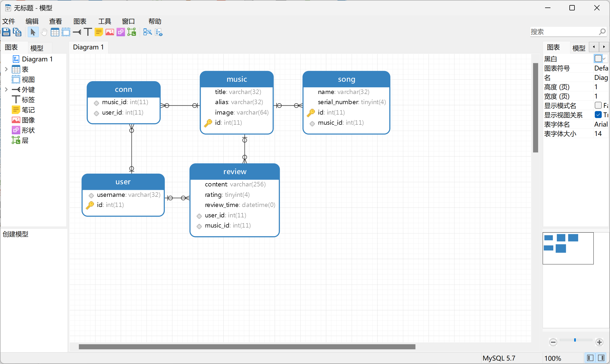Enable the 显示模式名 checkbox
The height and width of the screenshot is (364, 610).
pos(598,105)
